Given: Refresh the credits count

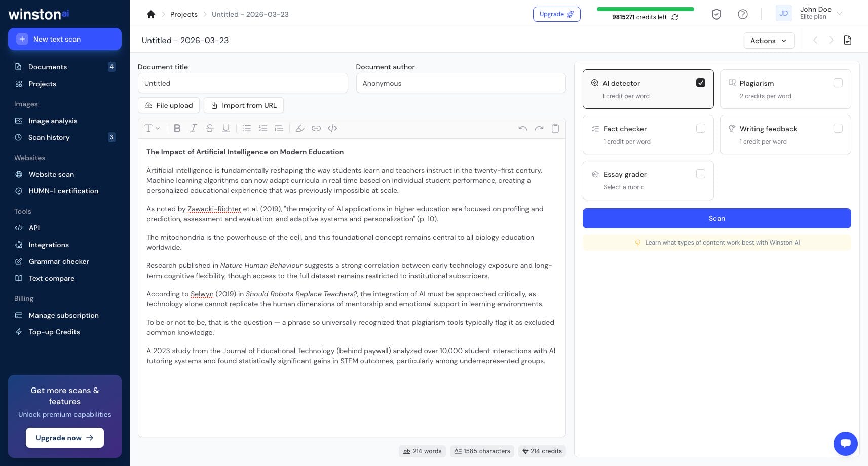Looking at the screenshot, I should coord(675,17).
